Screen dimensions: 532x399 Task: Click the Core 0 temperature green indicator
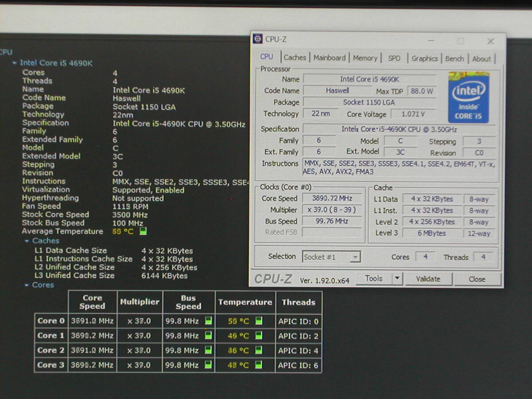(258, 321)
